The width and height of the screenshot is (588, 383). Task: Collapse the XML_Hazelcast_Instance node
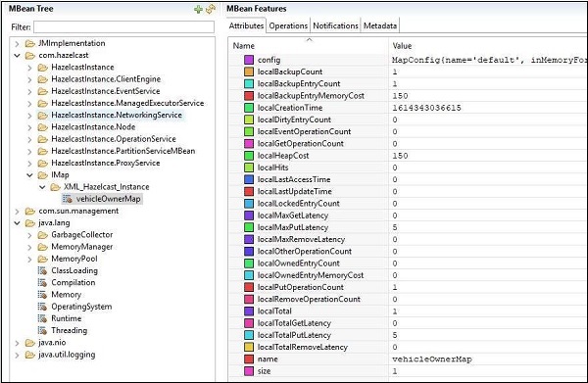pos(42,187)
